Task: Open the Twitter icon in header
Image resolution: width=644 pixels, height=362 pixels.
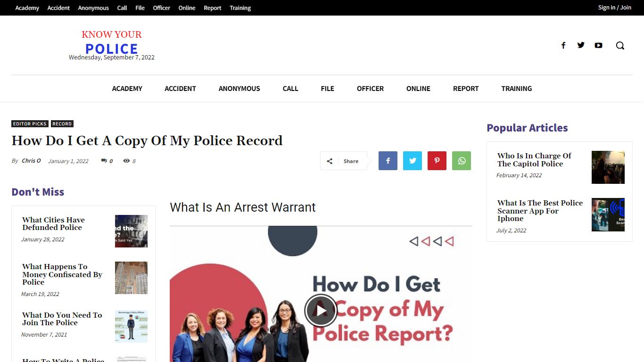Action: (581, 45)
